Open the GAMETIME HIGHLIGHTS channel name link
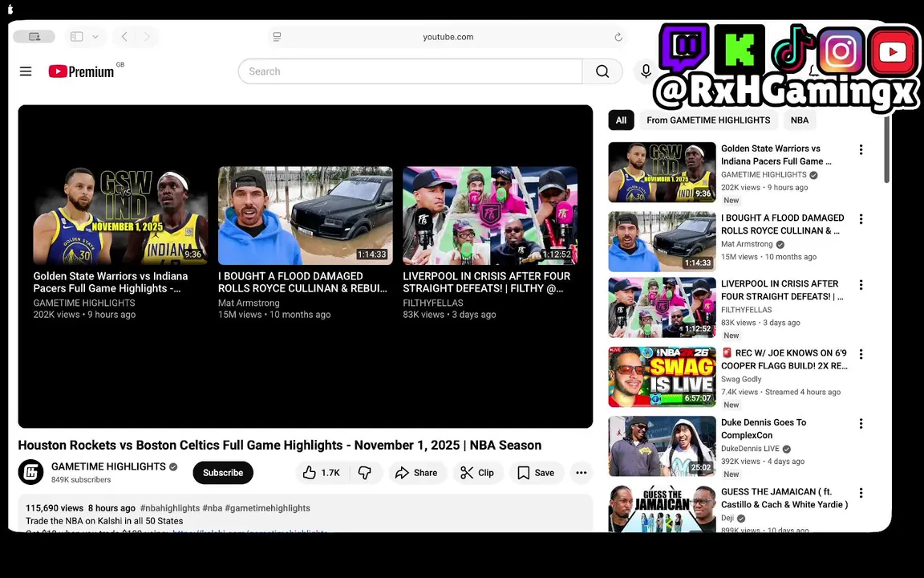 [108, 466]
